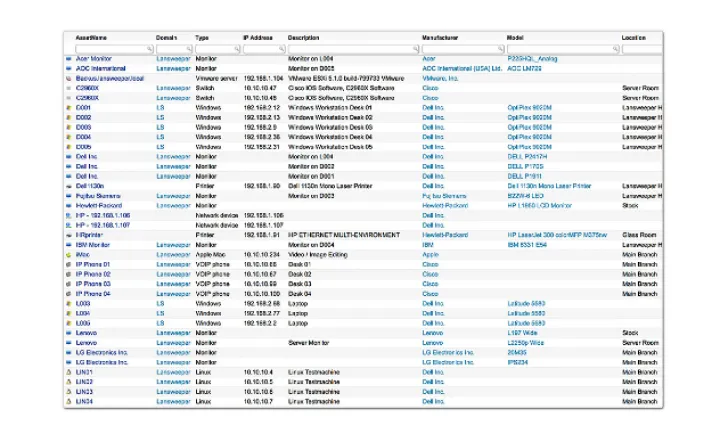720x434 pixels.
Task: Open the AssetName column filter dropdown
Action: click(149, 48)
